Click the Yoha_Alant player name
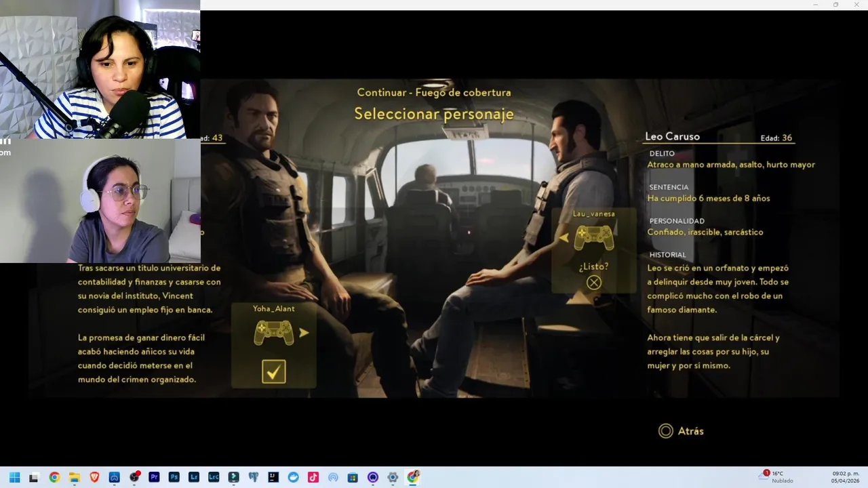The image size is (868, 488). (x=274, y=308)
